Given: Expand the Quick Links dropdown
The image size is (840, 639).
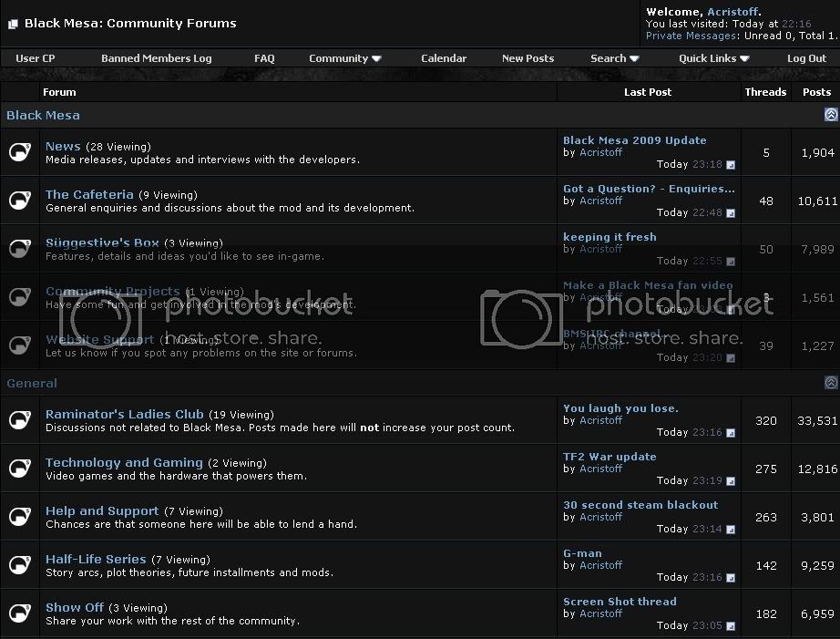Looking at the screenshot, I should (713, 58).
